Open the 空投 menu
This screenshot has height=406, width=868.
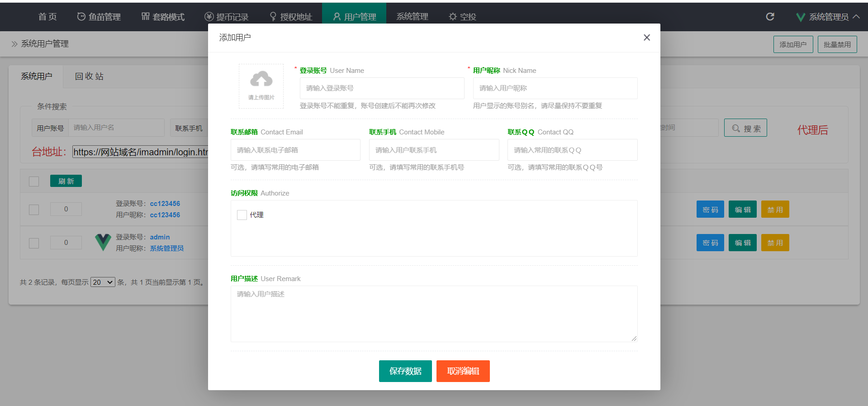[462, 17]
